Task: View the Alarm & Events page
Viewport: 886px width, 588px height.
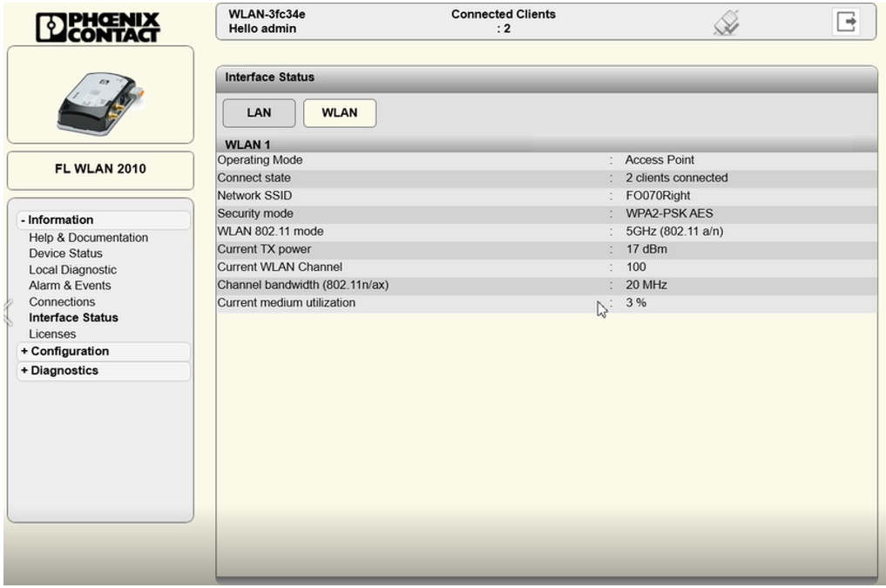Action: 70,286
